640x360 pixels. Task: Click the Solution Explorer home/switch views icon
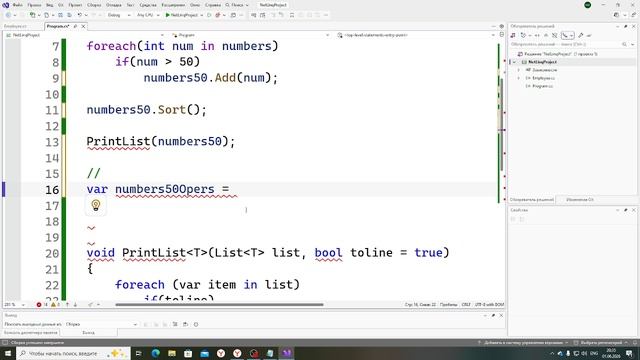click(513, 36)
